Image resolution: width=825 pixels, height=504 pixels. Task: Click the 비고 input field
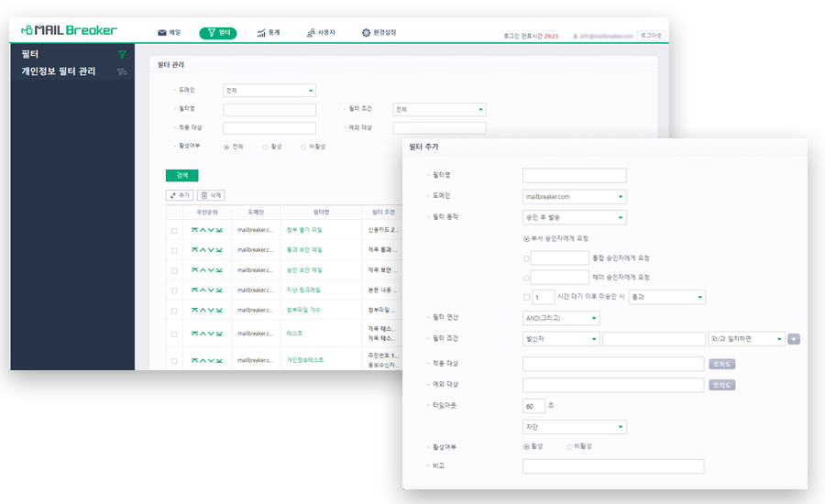pos(613,466)
